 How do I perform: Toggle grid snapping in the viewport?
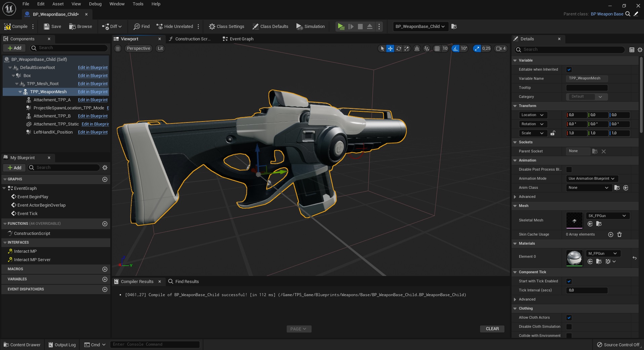tap(437, 48)
